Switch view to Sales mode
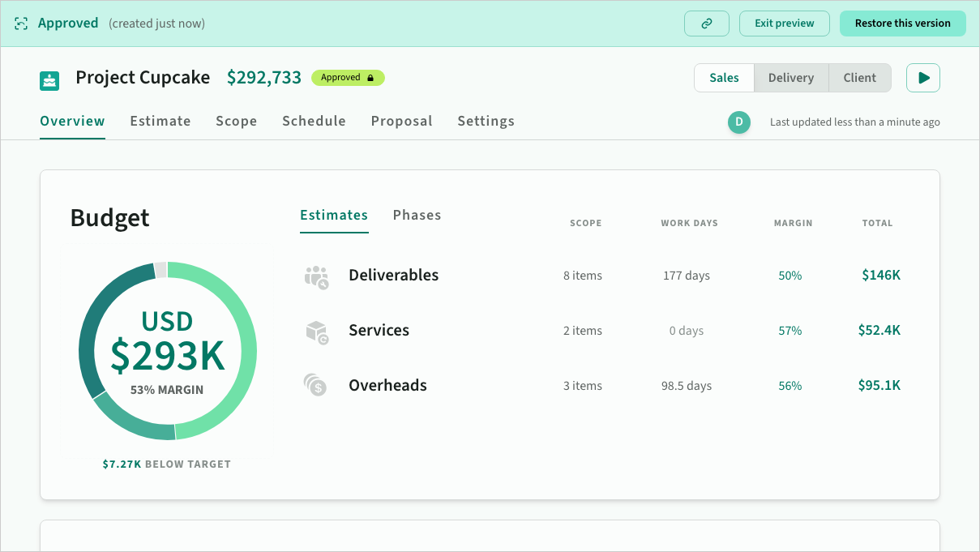 point(724,78)
